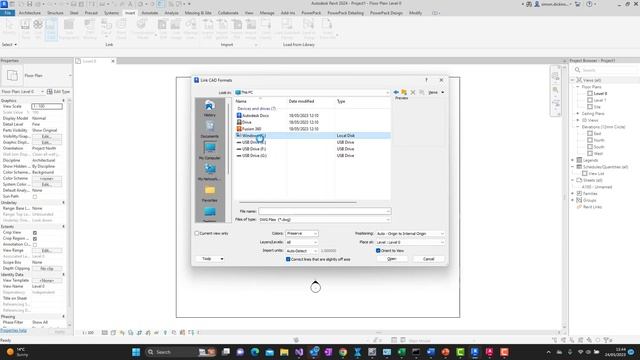Switch to the Structure ribbon tab
This screenshot has width=640, height=360.
(x=55, y=13)
